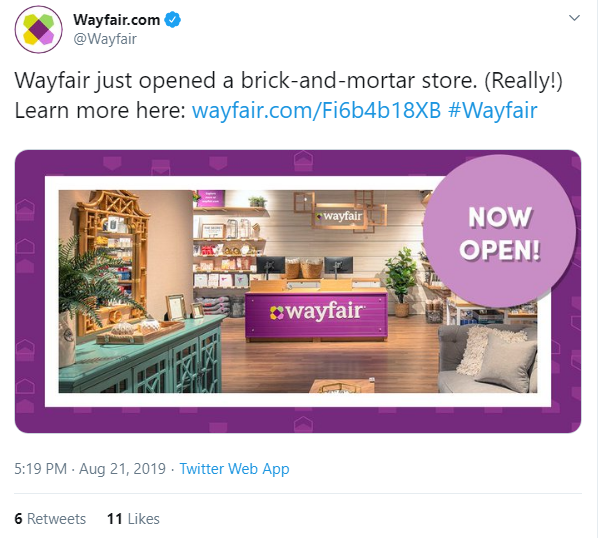608x538 pixels.
Task: Click the teal cabinet in the photo
Action: (x=142, y=359)
